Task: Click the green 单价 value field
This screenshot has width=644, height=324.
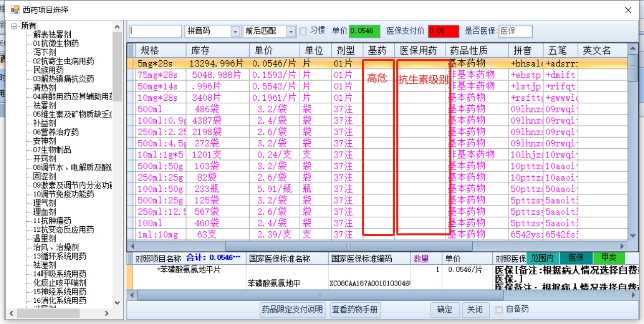Action: (364, 31)
